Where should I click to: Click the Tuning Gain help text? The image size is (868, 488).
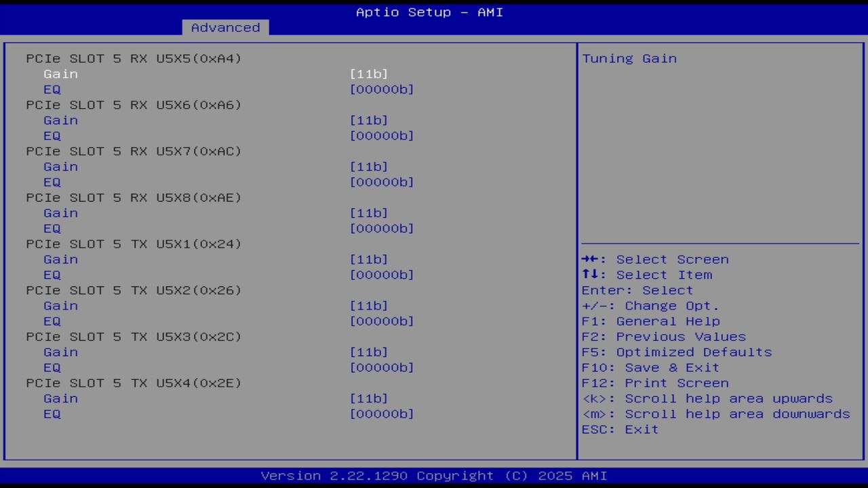(629, 58)
